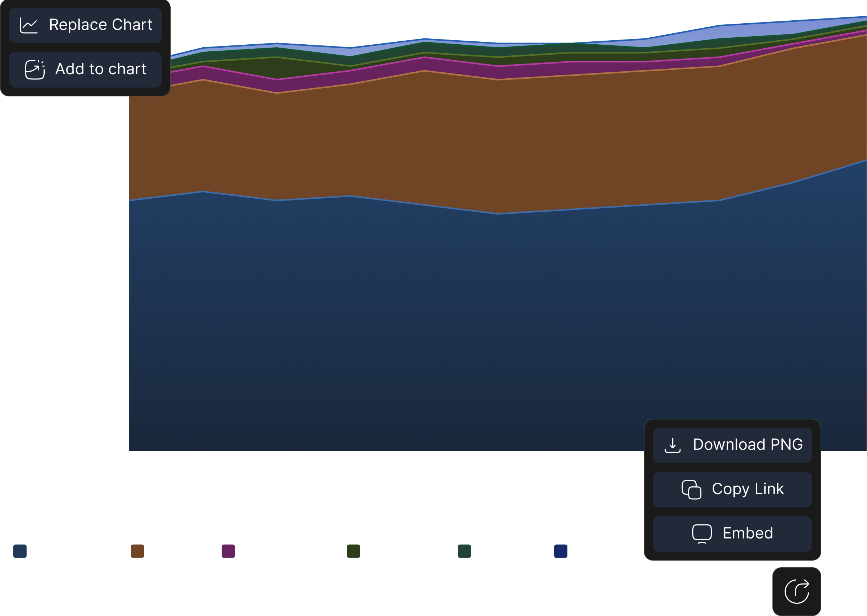Click the share arrow icon button
Screen dimensions: 867x616
click(796, 591)
